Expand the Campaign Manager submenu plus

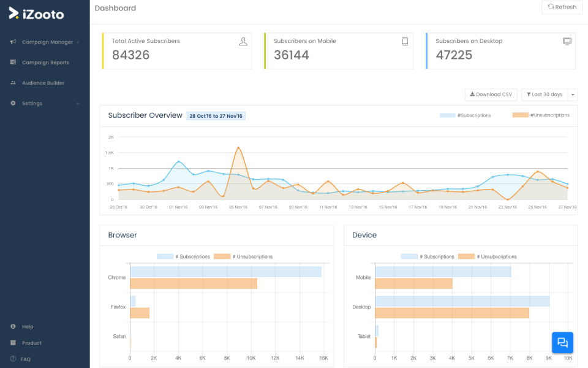(78, 42)
